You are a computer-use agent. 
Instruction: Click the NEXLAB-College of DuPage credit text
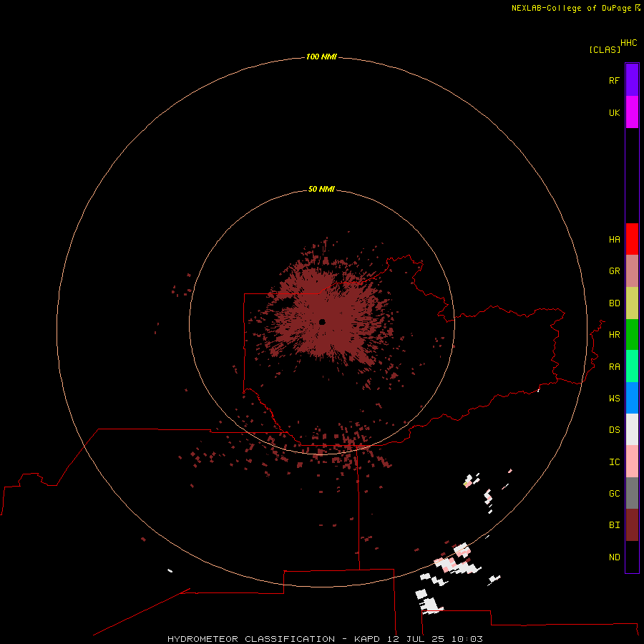tap(571, 8)
